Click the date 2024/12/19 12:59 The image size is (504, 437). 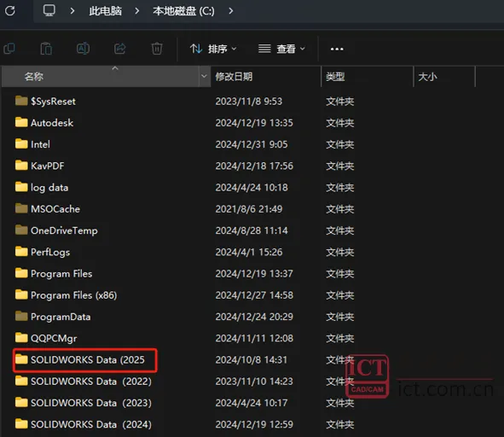tap(254, 424)
